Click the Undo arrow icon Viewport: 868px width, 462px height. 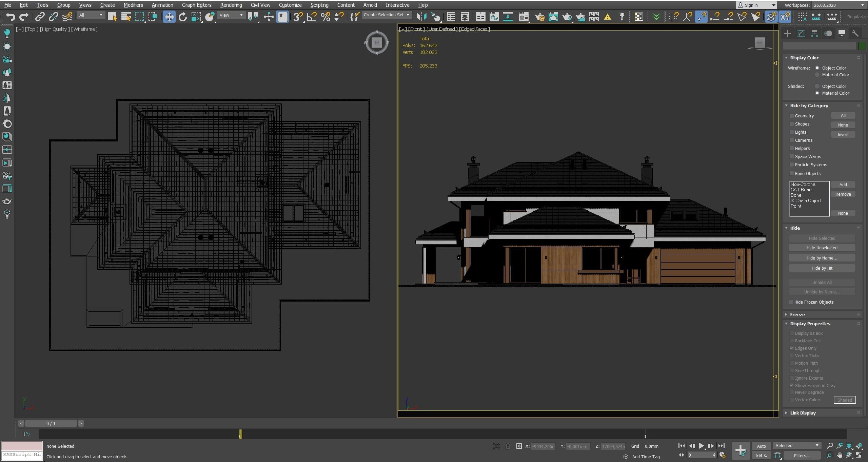pos(10,17)
